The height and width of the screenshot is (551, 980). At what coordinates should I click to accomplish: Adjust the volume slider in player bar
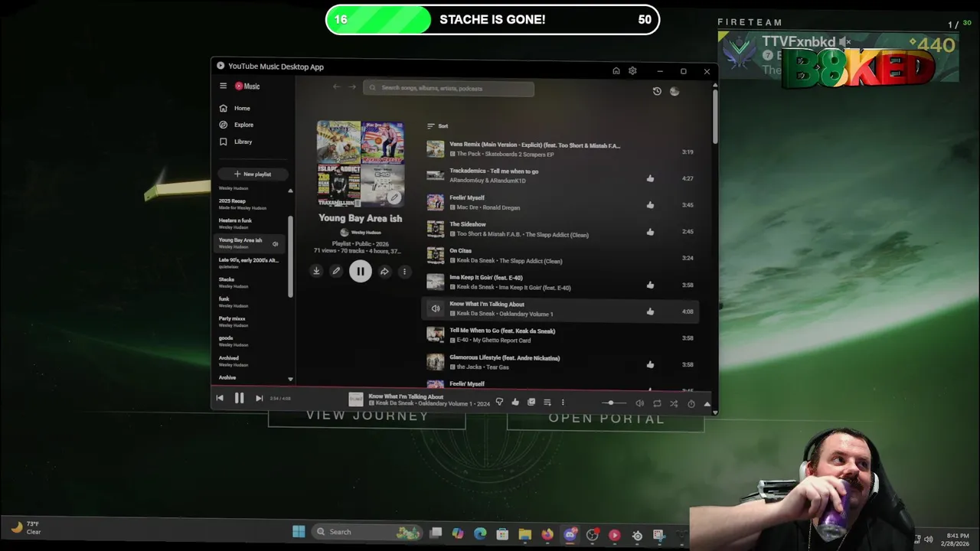click(614, 403)
